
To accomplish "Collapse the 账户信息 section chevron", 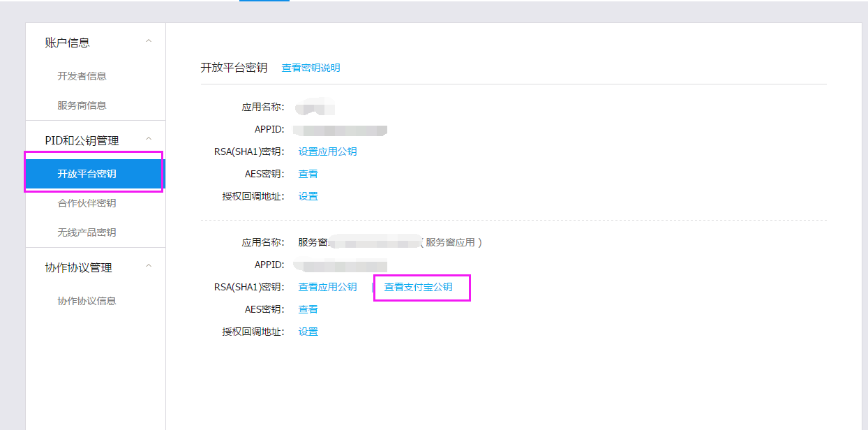I will pyautogui.click(x=148, y=42).
